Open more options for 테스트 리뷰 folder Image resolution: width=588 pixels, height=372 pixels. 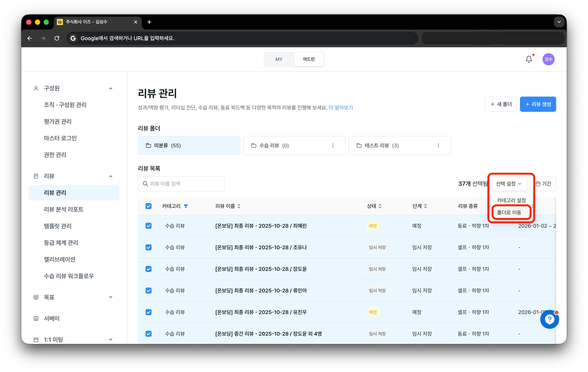tap(438, 145)
